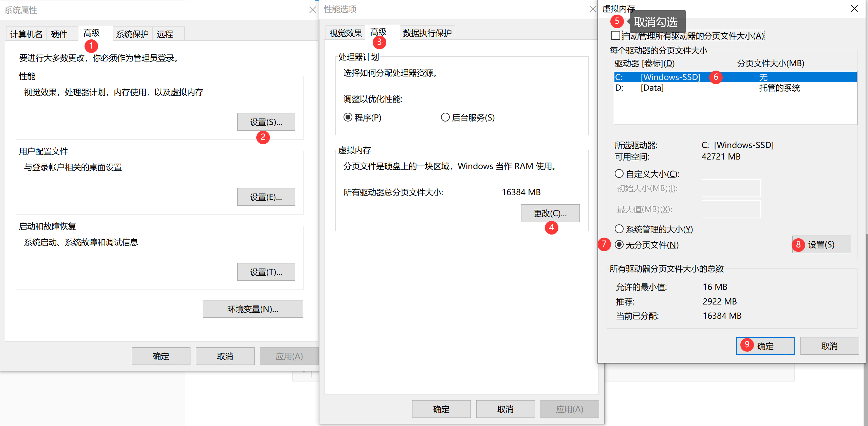Click 更改(C)... virtual memory button
The image size is (868, 426).
[550, 213]
